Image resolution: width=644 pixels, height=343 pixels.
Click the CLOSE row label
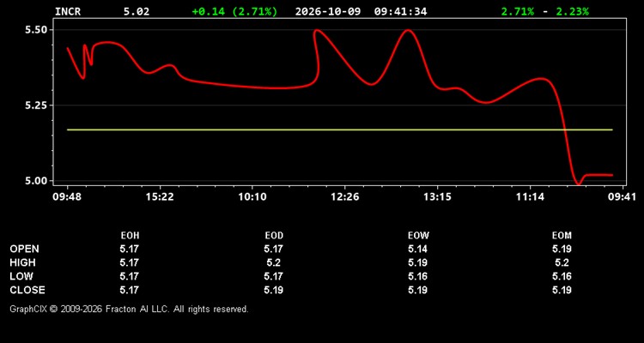tap(27, 290)
